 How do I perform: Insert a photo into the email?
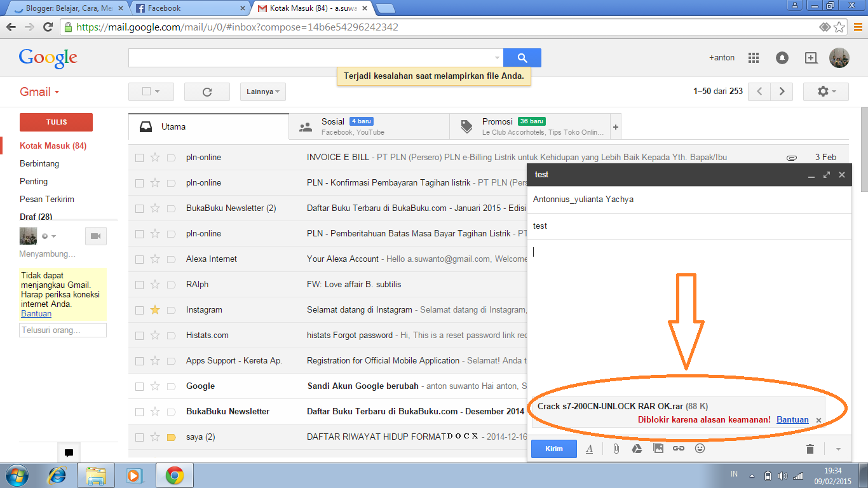pos(657,449)
